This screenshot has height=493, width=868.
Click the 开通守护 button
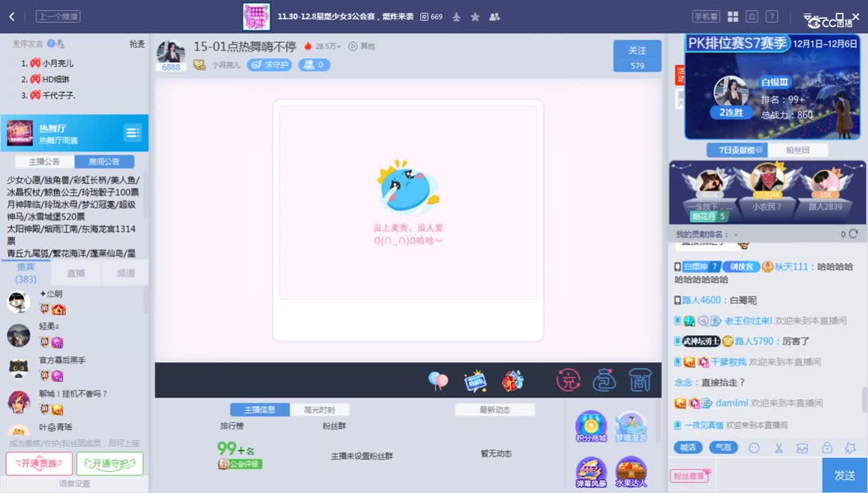[x=110, y=464]
